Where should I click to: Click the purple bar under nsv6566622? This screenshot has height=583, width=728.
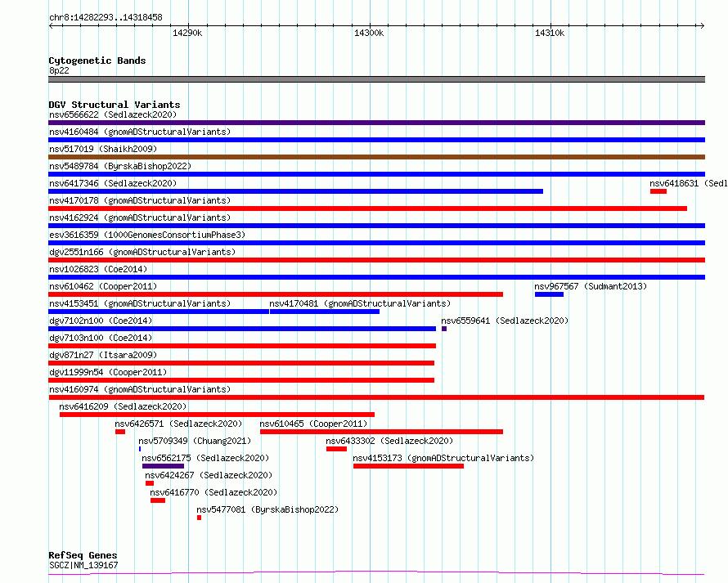pyautogui.click(x=376, y=123)
